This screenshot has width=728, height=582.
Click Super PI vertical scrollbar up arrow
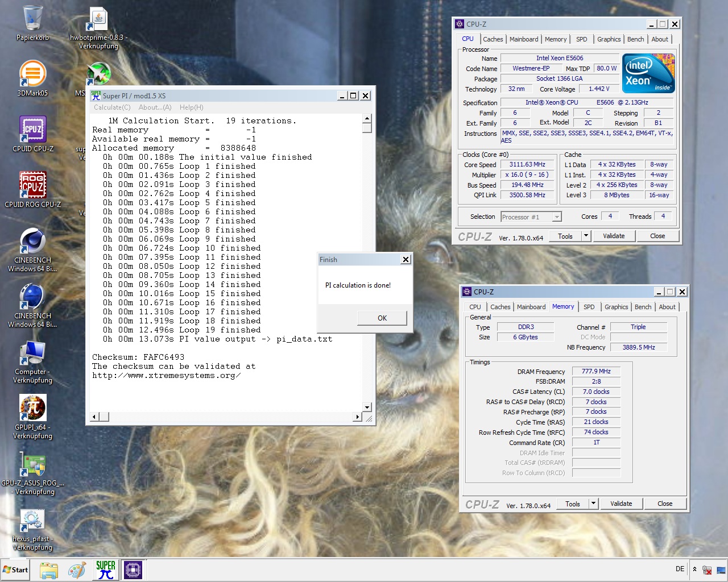(x=367, y=119)
